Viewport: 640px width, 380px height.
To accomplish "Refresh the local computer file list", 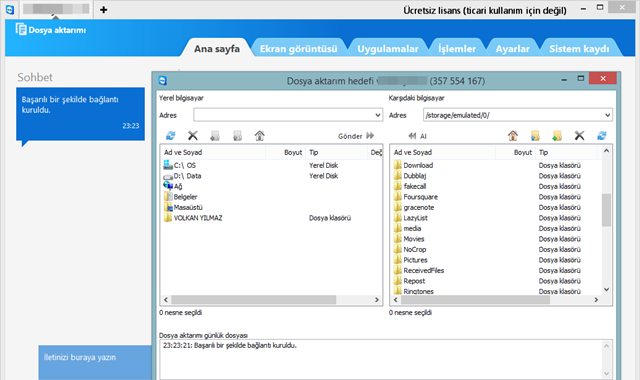I will (x=170, y=136).
